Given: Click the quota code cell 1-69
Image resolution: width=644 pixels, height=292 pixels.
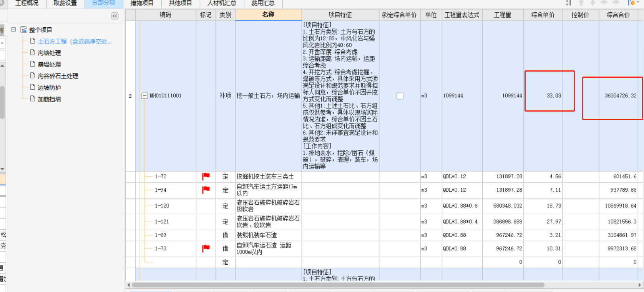Looking at the screenshot, I should (160, 235).
